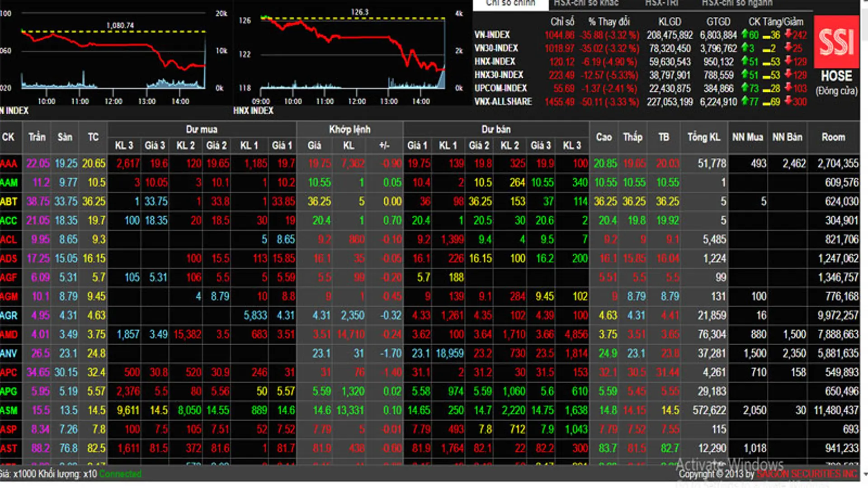This screenshot has width=868, height=488.
Task: Click APG matched volume 1,320
Action: pos(353,391)
